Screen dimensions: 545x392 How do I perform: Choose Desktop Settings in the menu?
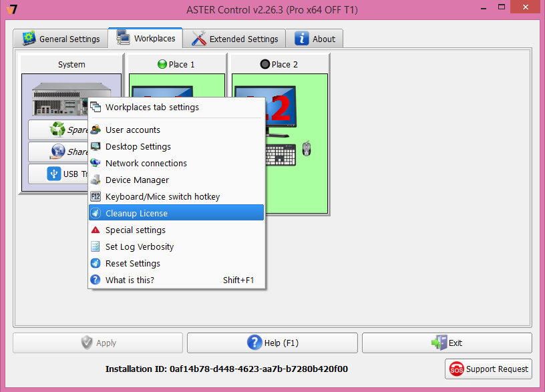(176, 147)
